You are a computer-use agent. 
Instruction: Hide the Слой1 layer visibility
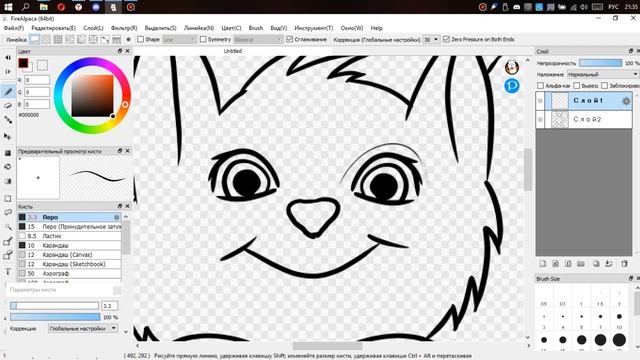[x=540, y=101]
